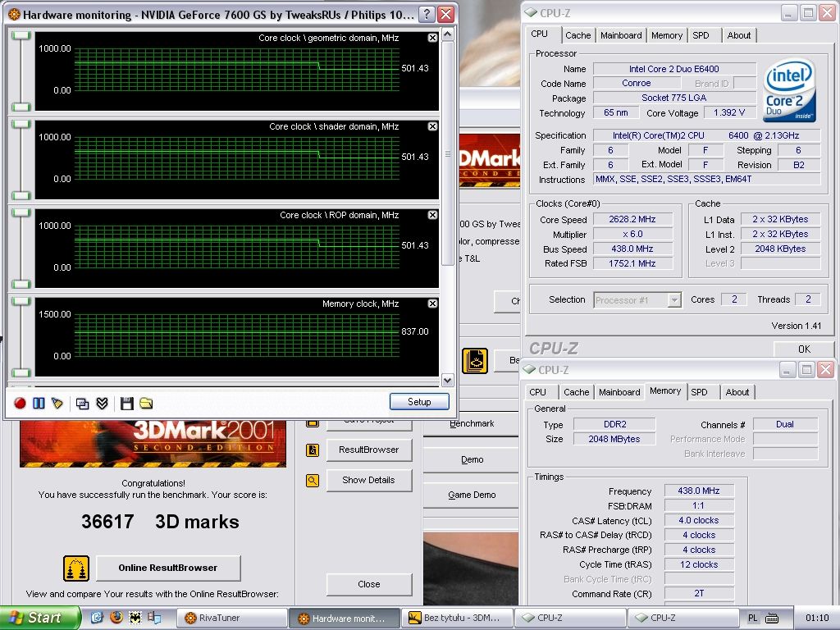This screenshot has height=630, width=840.
Task: Click the Game Demo button in 3DMark
Action: point(472,495)
